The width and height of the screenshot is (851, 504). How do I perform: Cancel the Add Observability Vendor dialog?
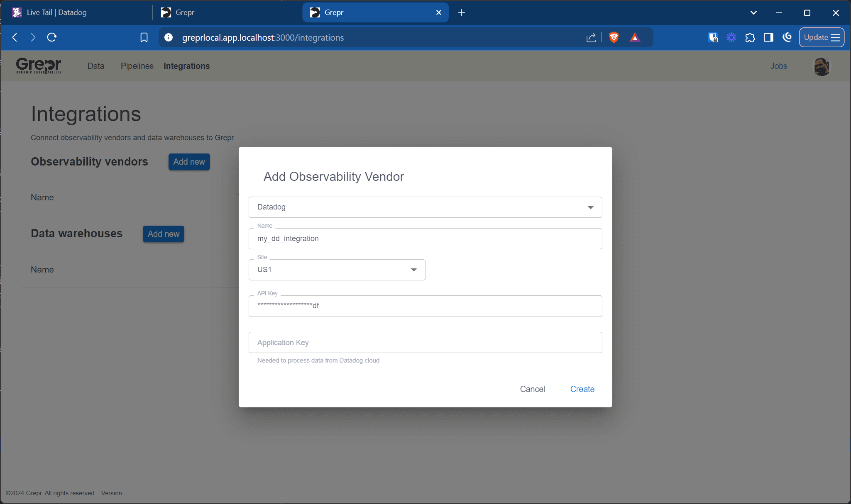533,389
